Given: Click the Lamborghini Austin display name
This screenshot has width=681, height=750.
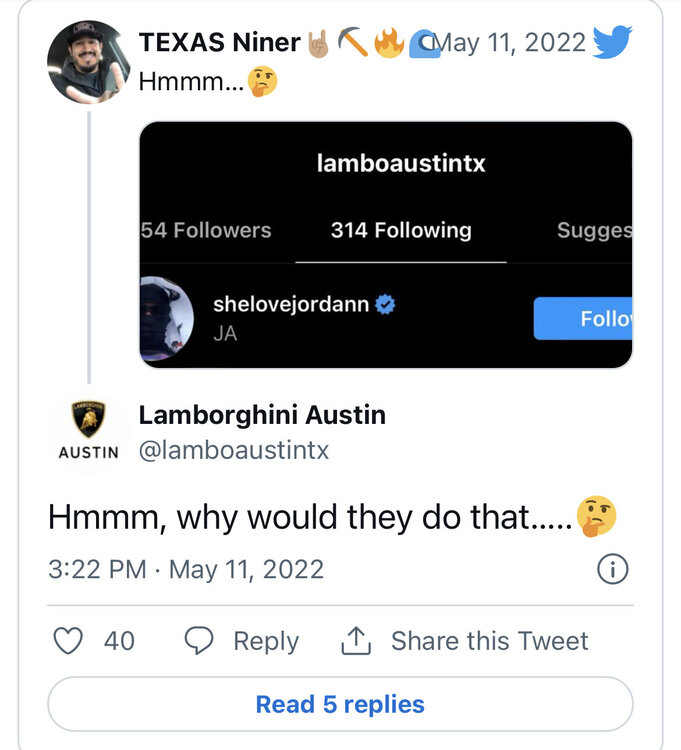Looking at the screenshot, I should (x=262, y=414).
